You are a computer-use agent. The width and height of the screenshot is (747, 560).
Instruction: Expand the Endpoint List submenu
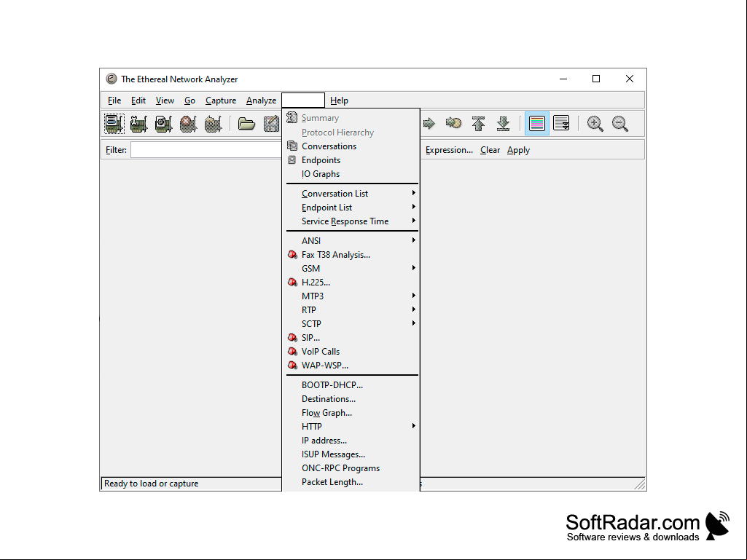point(352,207)
